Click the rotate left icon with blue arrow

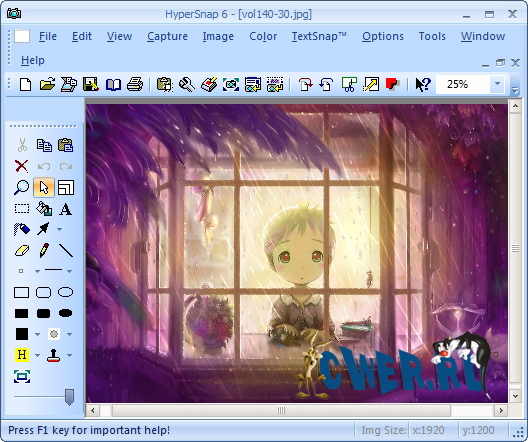(327, 84)
